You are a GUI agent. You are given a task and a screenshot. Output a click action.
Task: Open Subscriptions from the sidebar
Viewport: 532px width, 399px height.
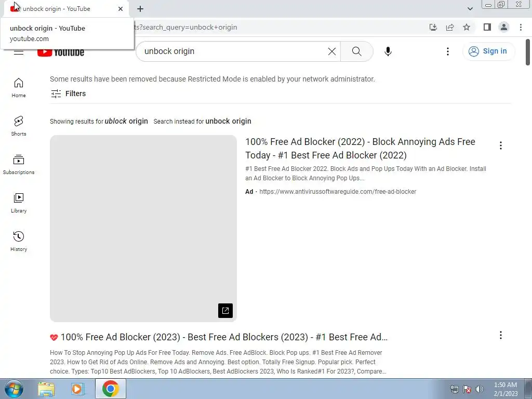(x=19, y=165)
